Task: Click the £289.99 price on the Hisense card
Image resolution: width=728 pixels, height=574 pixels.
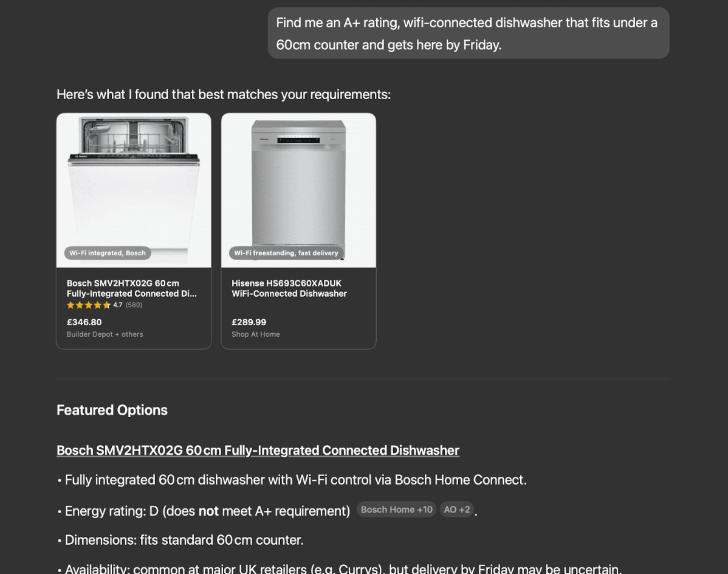Action: coord(249,322)
